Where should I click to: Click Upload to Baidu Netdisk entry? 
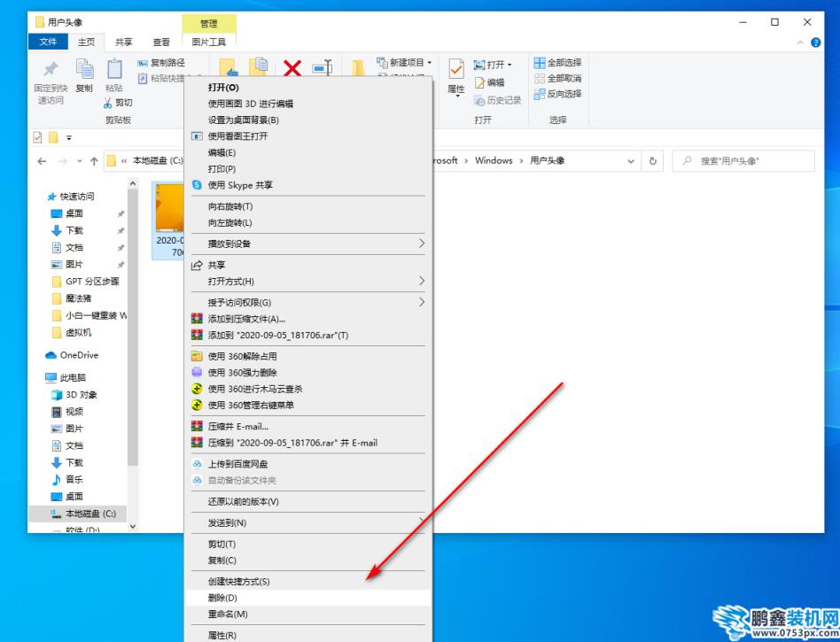tap(237, 464)
